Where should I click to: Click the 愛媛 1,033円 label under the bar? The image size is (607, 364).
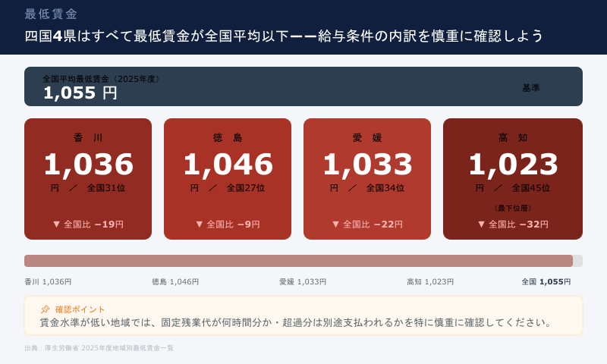(303, 282)
